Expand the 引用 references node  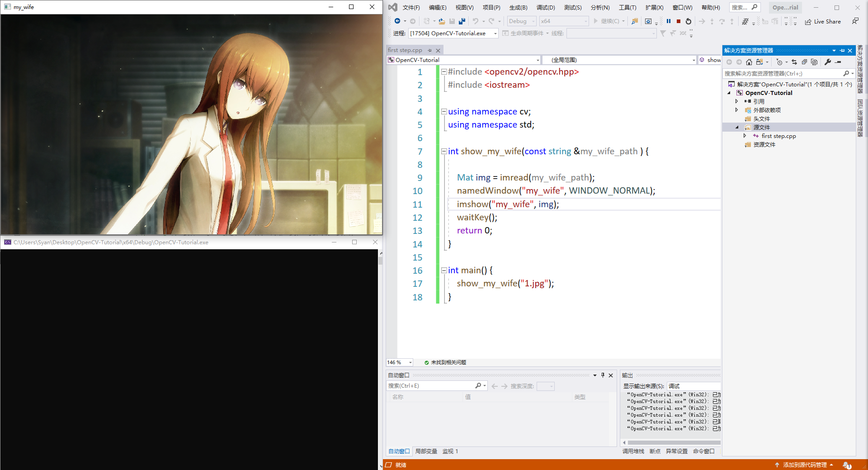tap(736, 101)
